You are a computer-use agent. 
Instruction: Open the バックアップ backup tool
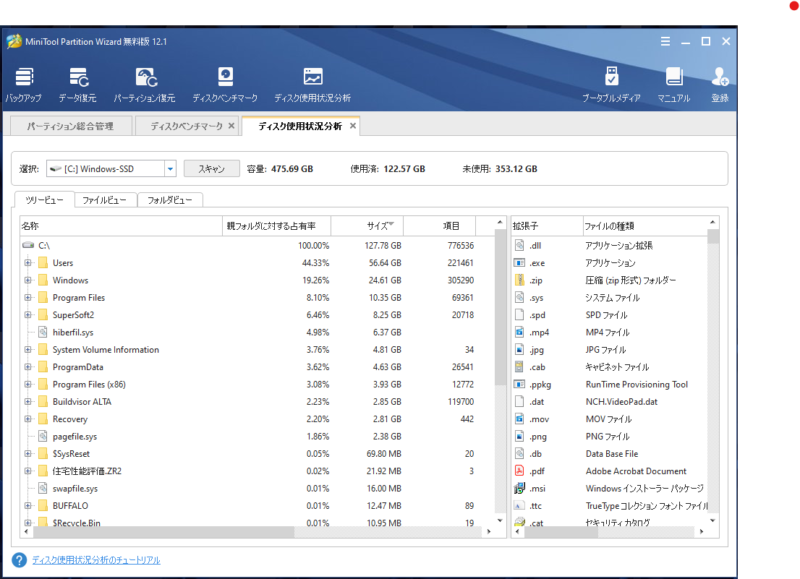(x=23, y=85)
